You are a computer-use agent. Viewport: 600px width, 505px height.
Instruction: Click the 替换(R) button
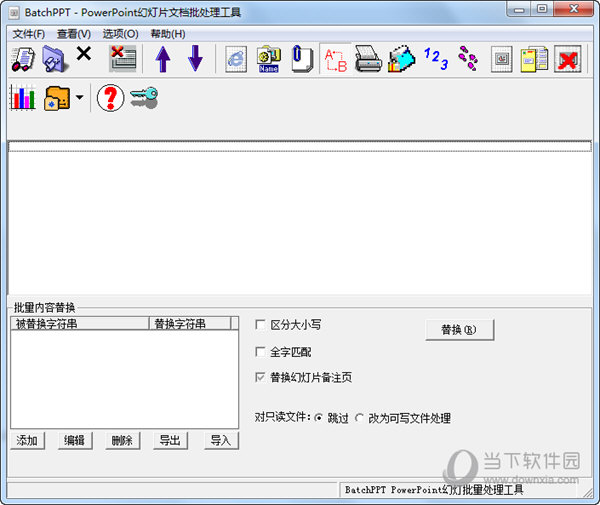(460, 330)
